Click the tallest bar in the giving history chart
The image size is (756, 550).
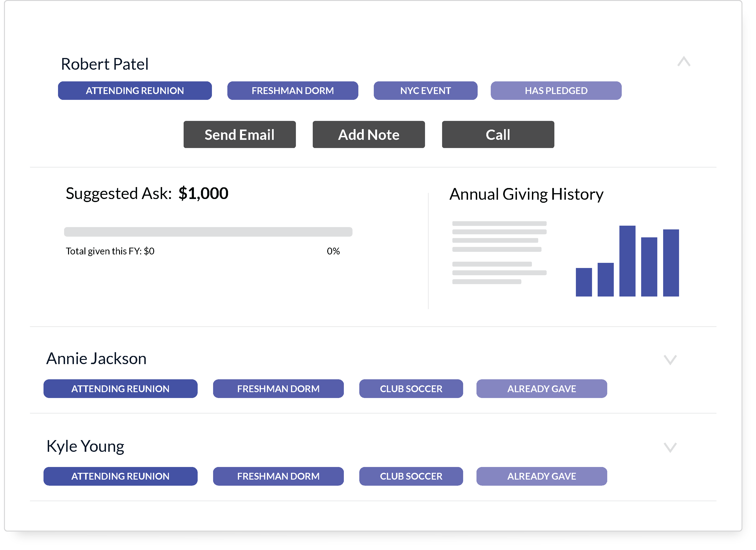(x=627, y=261)
